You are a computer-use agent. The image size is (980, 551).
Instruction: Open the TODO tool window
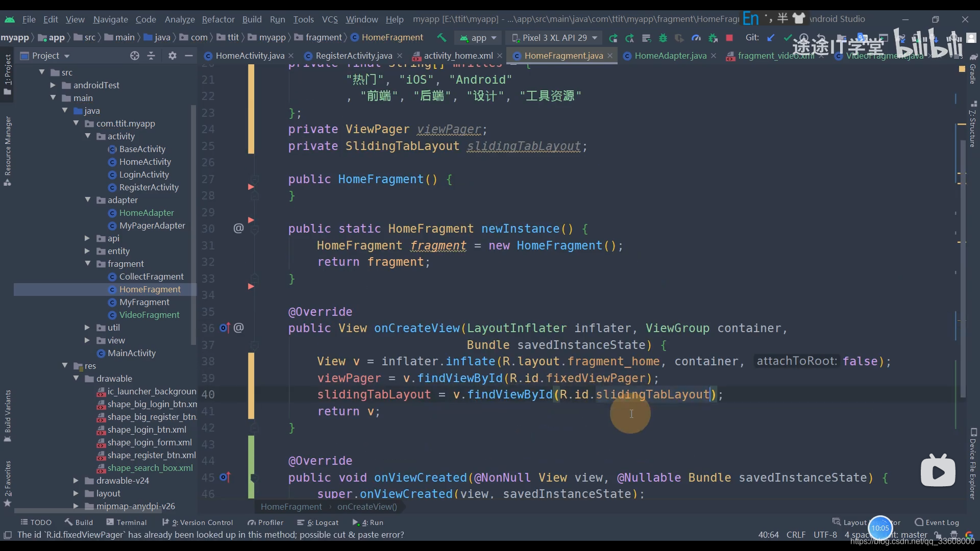point(36,522)
